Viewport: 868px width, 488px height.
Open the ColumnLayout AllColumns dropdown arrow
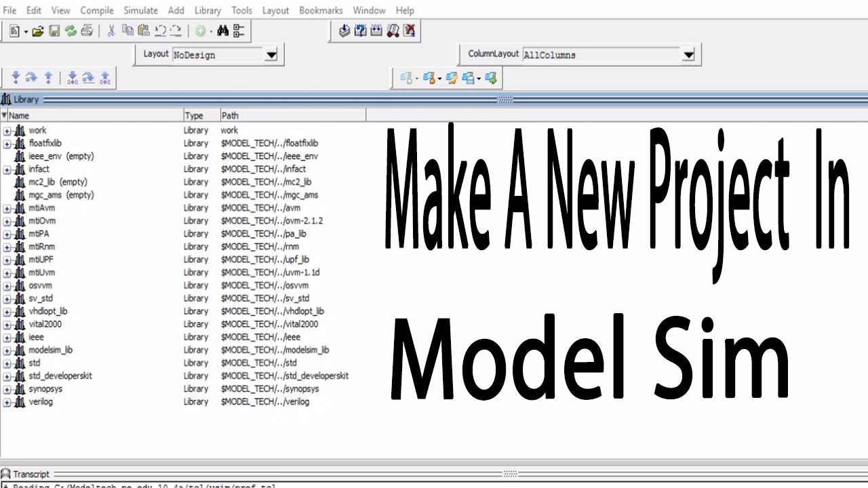tap(689, 55)
